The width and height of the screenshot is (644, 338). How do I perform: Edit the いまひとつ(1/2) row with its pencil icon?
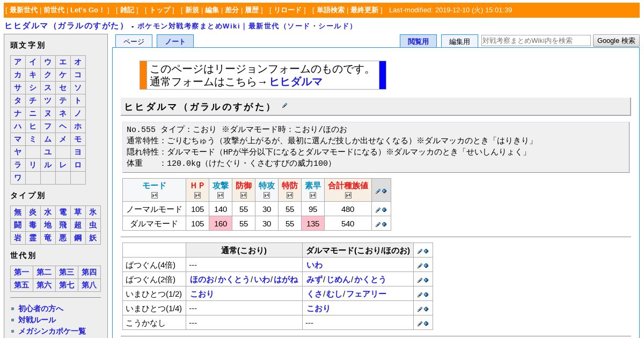pos(420,295)
